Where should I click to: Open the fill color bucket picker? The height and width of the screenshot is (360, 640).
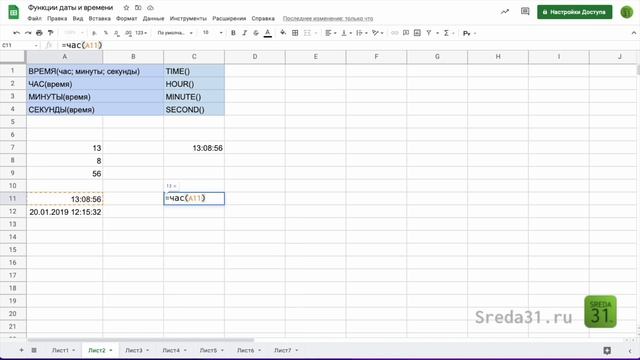[x=283, y=33]
